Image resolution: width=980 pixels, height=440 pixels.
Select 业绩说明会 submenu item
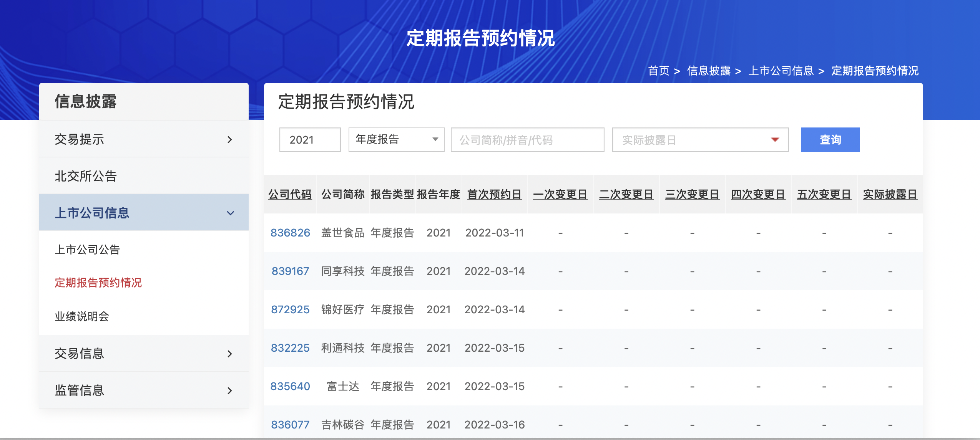82,316
